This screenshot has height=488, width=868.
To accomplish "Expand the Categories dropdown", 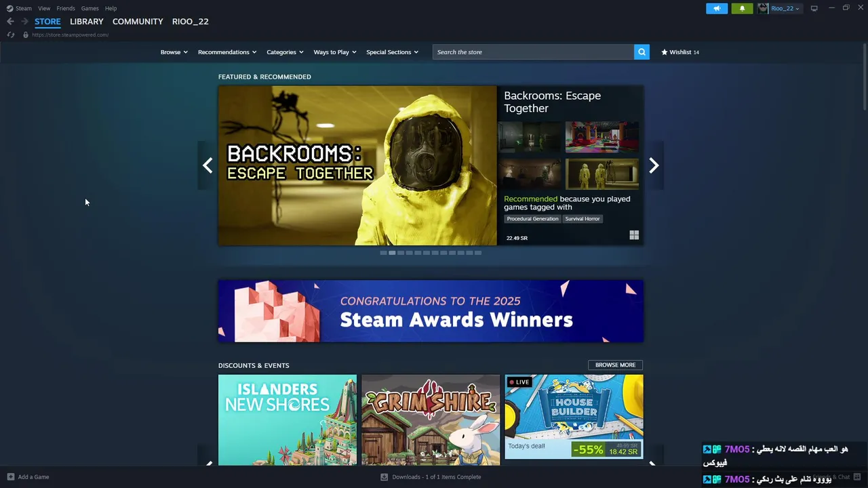I will [x=285, y=52].
